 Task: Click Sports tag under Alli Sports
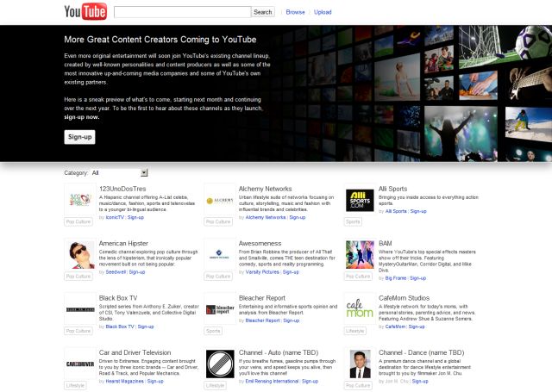pos(353,221)
